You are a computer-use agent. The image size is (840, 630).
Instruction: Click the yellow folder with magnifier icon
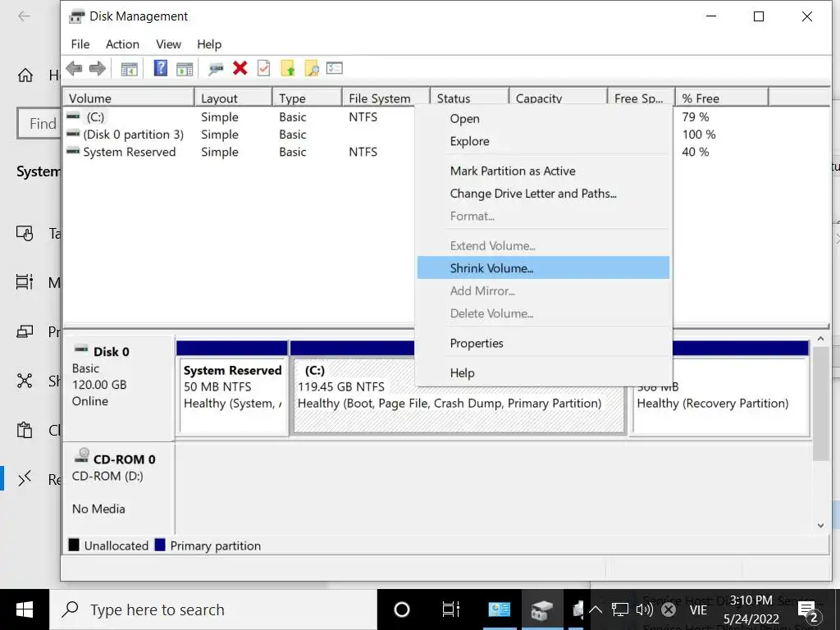click(311, 68)
